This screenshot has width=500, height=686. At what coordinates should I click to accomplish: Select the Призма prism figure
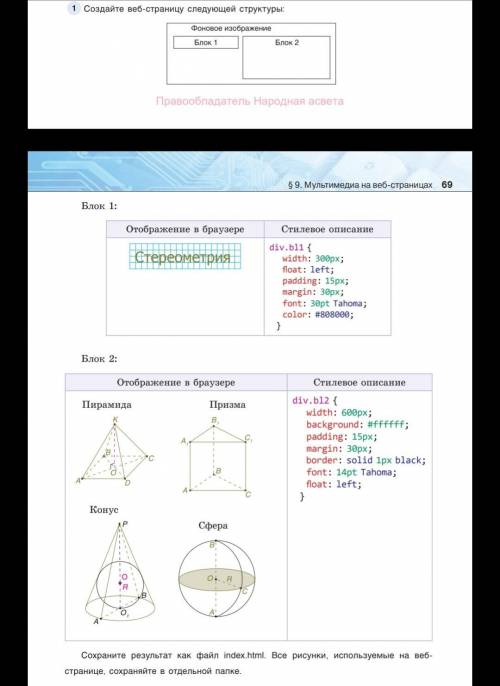point(217,457)
